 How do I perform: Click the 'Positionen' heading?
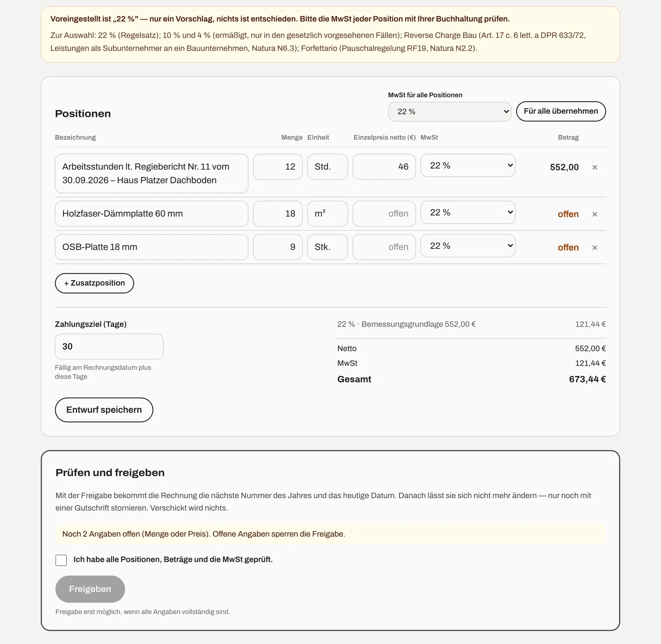point(83,114)
